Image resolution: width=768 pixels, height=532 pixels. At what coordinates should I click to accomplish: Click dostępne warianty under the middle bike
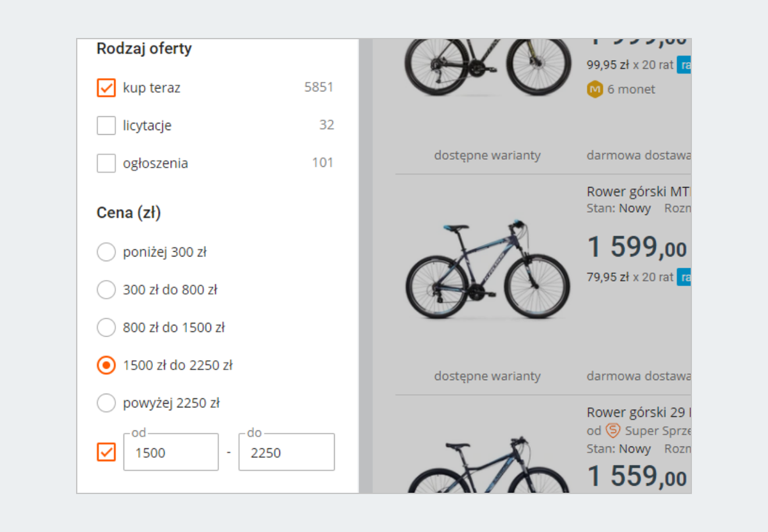(x=487, y=376)
